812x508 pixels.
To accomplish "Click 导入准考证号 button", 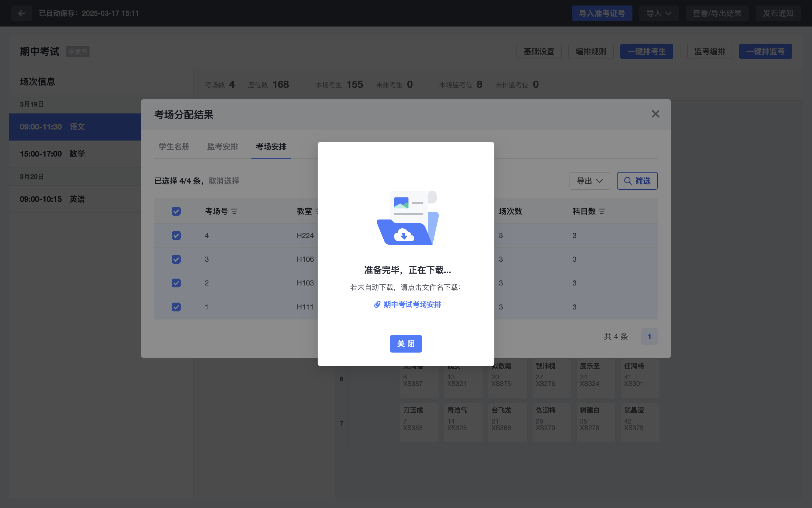I will pyautogui.click(x=602, y=13).
